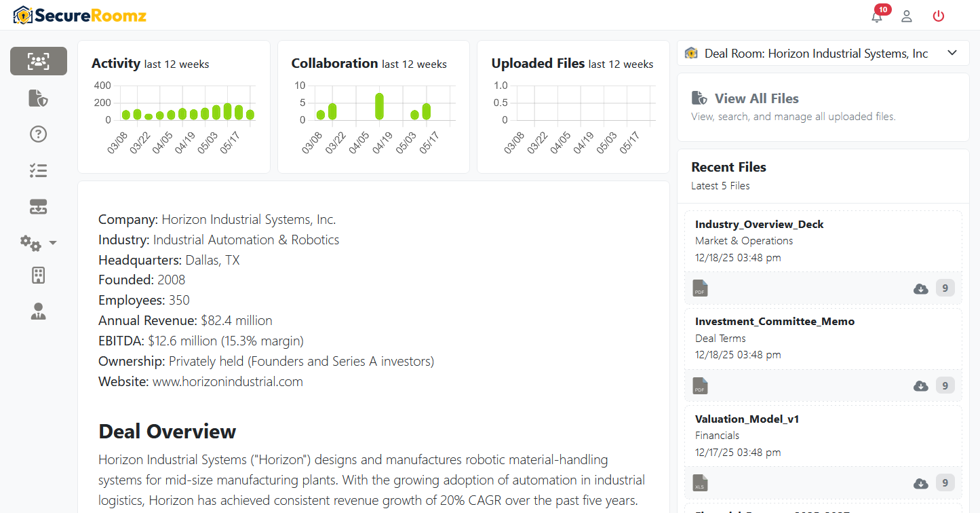Open the user with tie sidebar icon
This screenshot has width=980, height=513.
(38, 311)
